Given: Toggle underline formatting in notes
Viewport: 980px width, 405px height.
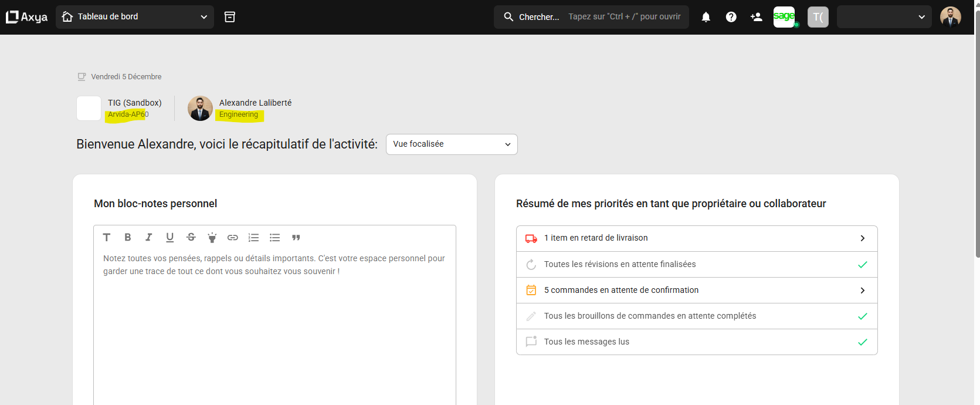Looking at the screenshot, I should pos(169,238).
